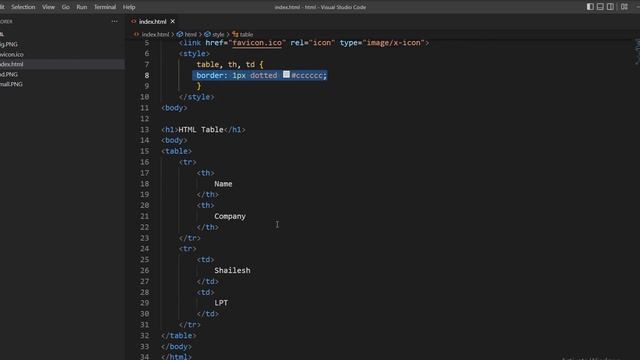
Task: Open the View menu
Action: pyautogui.click(x=48, y=7)
